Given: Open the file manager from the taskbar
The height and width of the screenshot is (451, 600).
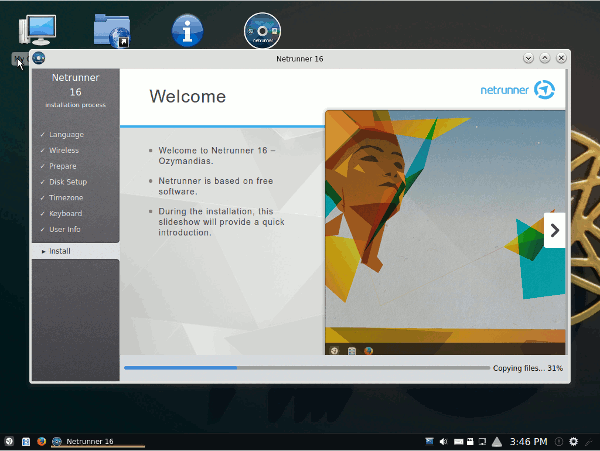Looking at the screenshot, I should pyautogui.click(x=26, y=441).
